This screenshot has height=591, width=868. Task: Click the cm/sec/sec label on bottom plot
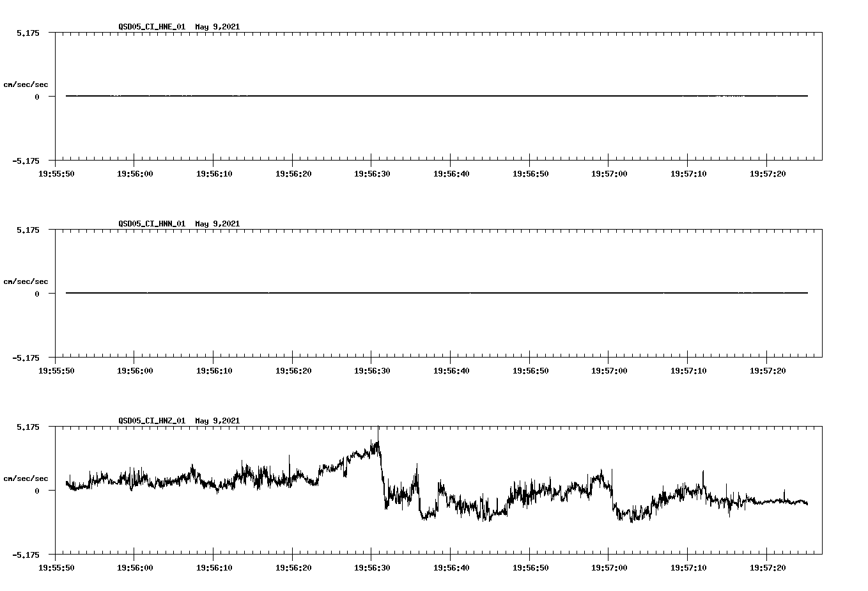[26, 478]
